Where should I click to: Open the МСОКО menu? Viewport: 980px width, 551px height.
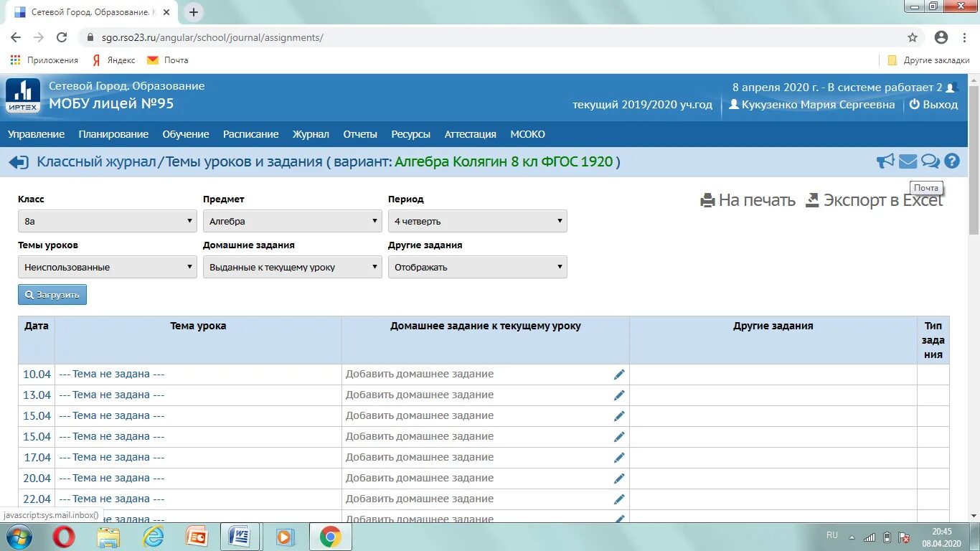pyautogui.click(x=528, y=134)
